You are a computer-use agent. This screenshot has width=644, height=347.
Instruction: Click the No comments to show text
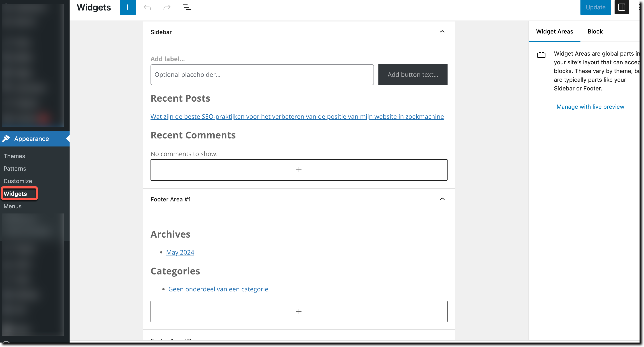184,154
